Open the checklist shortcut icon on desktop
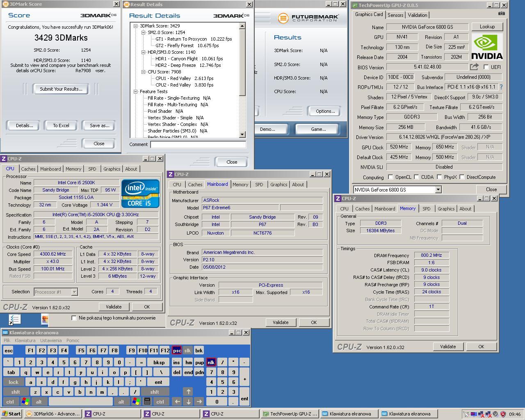 click(x=14, y=319)
